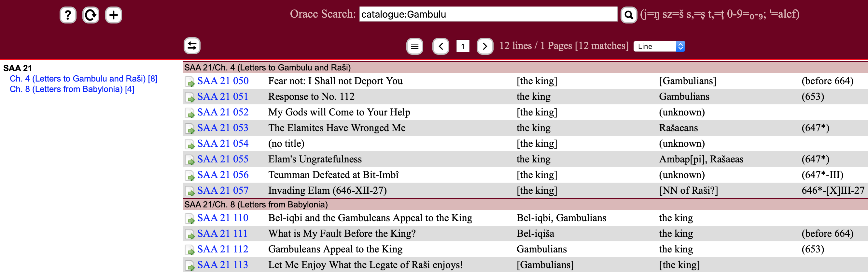Open SAA 21 111 link
868x272 pixels.
pyautogui.click(x=223, y=234)
